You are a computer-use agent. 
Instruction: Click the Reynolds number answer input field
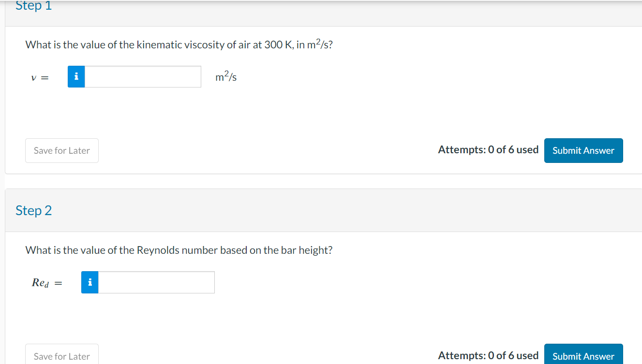tap(156, 282)
